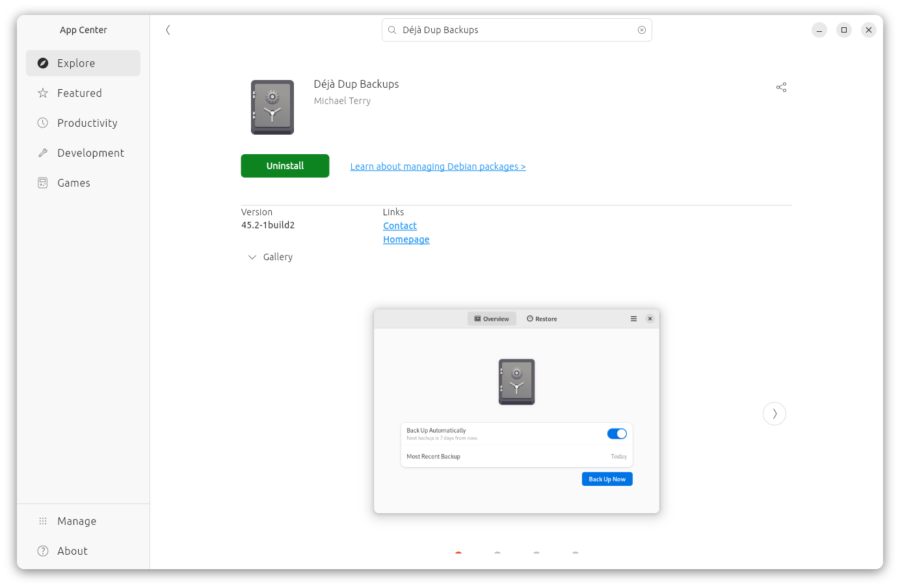Screen dimensions: 900x588
Task: Open the Homepage link
Action: (x=406, y=239)
